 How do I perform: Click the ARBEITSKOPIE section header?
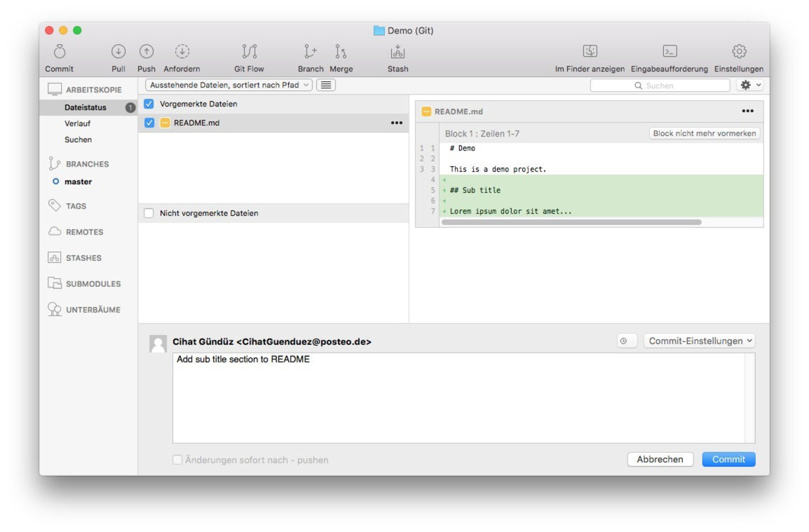[x=93, y=90]
